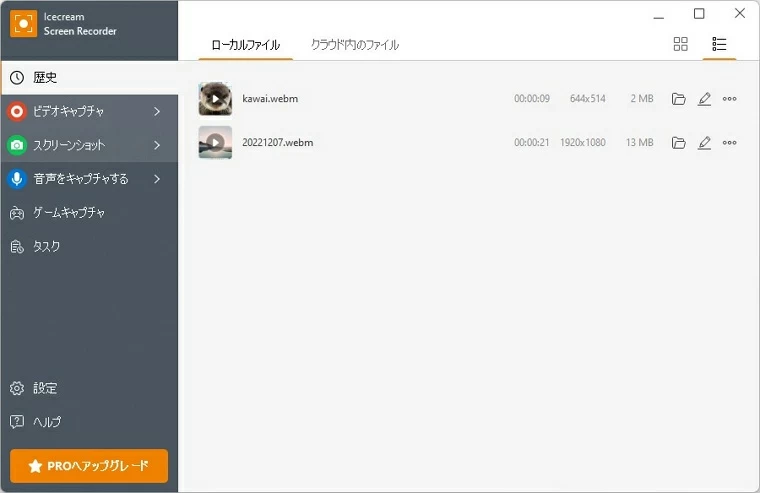Open タスク in the sidebar
The width and height of the screenshot is (760, 493).
[46, 246]
